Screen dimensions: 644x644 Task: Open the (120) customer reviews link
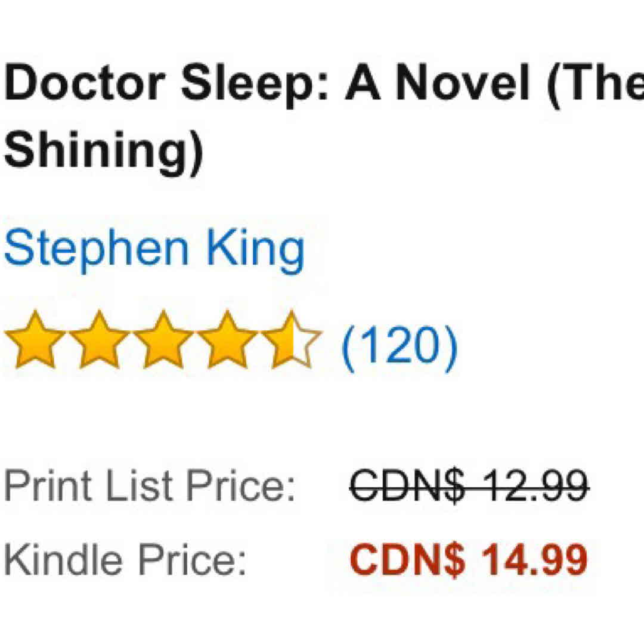click(x=399, y=345)
